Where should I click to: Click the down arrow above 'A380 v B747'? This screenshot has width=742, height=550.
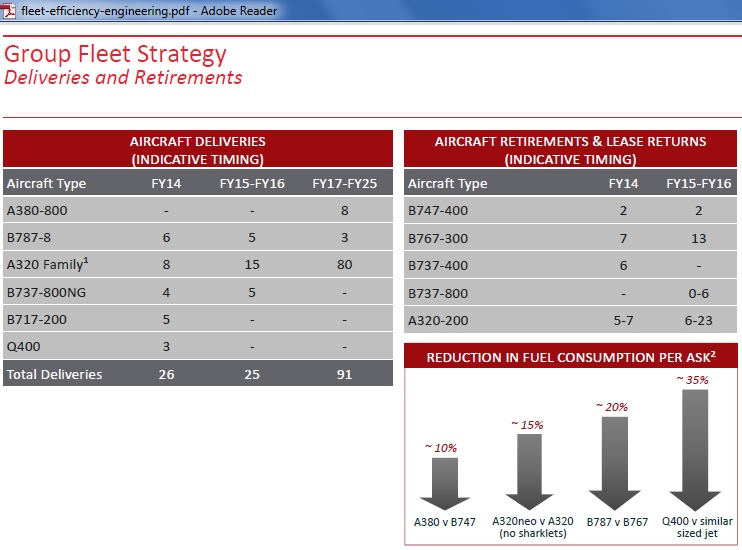445,484
